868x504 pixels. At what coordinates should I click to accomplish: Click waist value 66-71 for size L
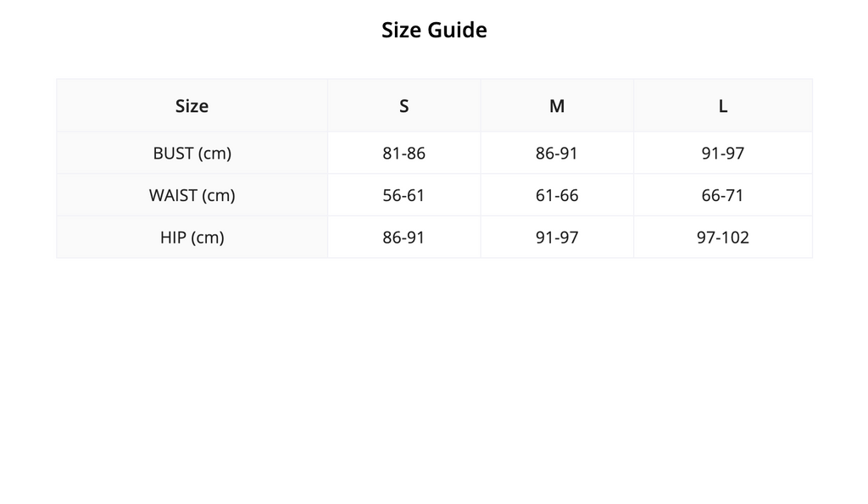[x=723, y=195]
